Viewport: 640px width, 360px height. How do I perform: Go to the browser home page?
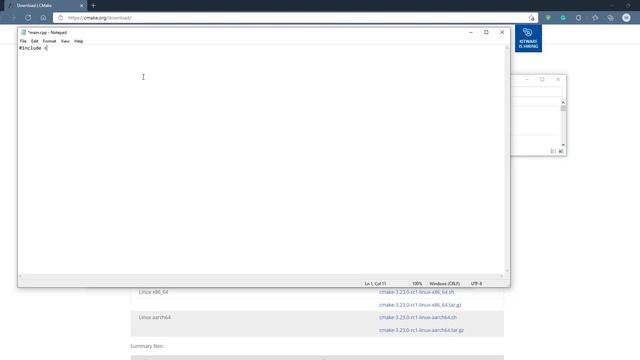(x=43, y=18)
